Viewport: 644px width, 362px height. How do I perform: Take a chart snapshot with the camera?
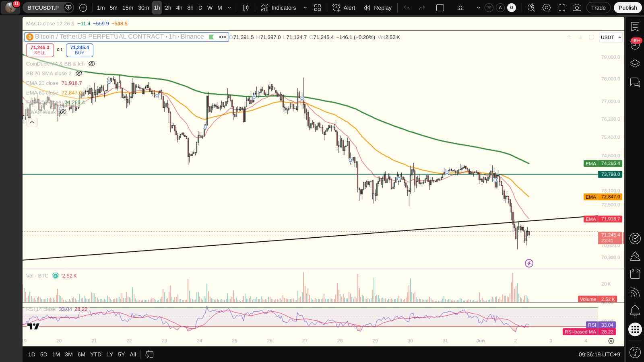tap(577, 8)
